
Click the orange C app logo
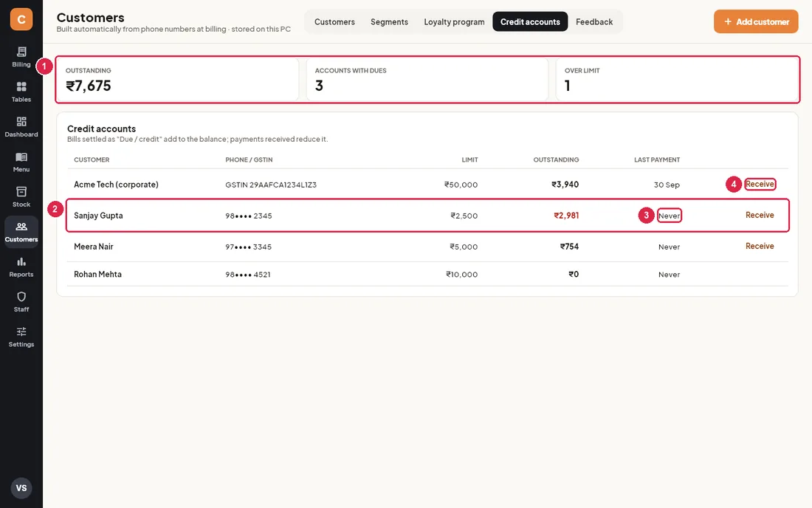(21, 19)
